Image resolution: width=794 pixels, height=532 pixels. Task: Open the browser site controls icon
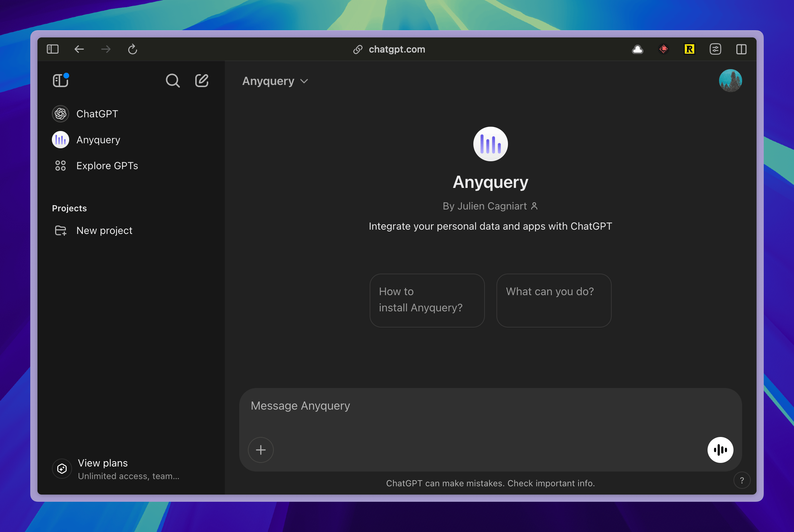tap(715, 49)
